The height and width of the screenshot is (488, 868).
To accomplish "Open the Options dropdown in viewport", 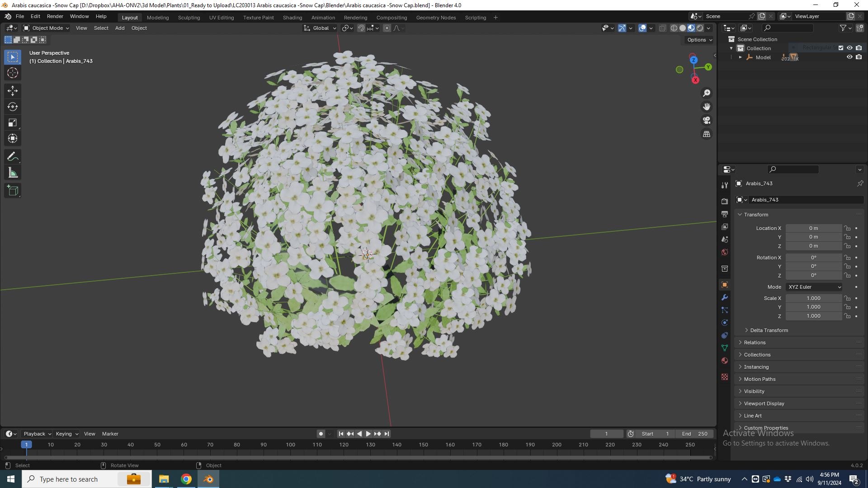I will [699, 40].
